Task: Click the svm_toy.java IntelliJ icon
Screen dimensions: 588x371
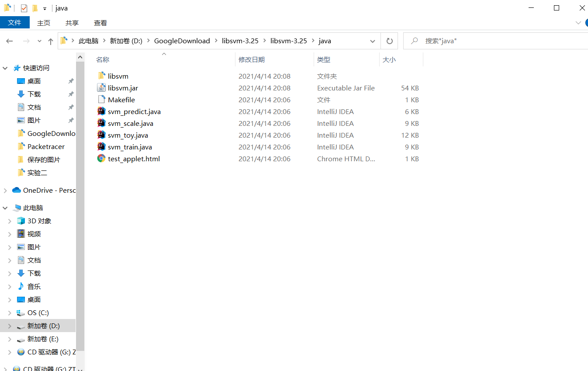Action: click(101, 135)
